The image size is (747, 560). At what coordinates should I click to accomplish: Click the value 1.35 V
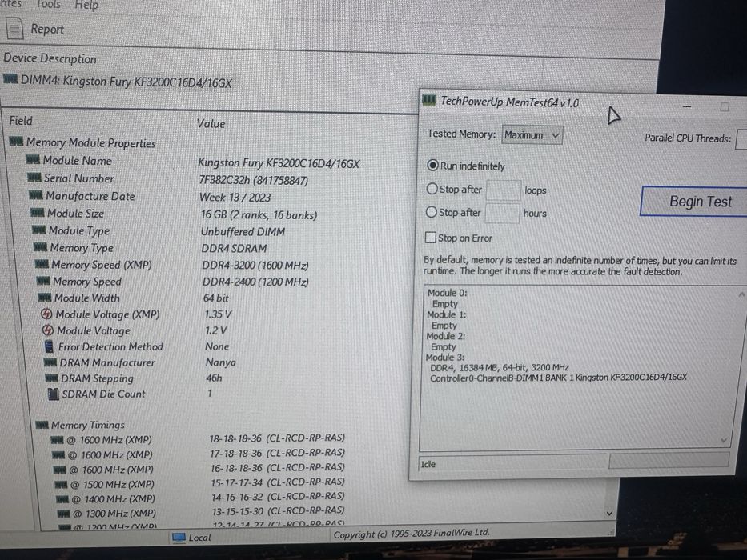point(219,314)
